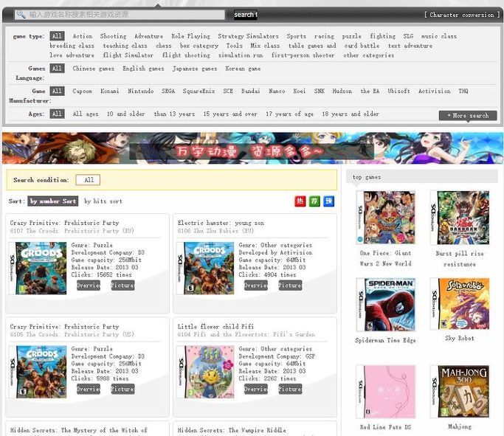Filter by fighting game type
This screenshot has height=436, width=504.
pyautogui.click(x=382, y=36)
